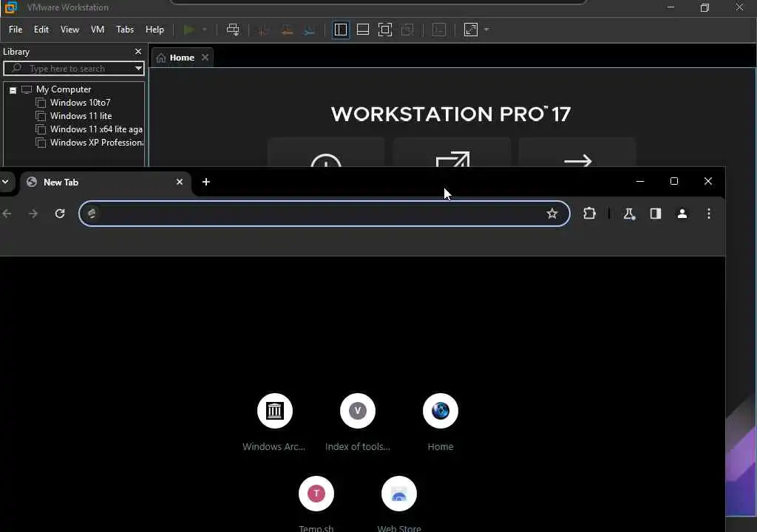The width and height of the screenshot is (757, 532).
Task: Click the site info icon in address bar
Action: click(x=92, y=214)
